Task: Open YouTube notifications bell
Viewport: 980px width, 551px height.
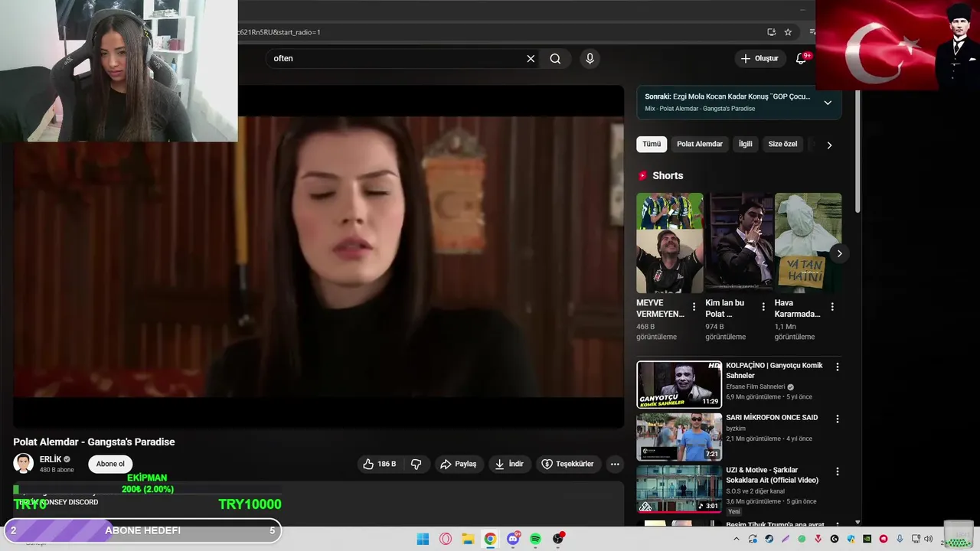Action: (x=801, y=58)
